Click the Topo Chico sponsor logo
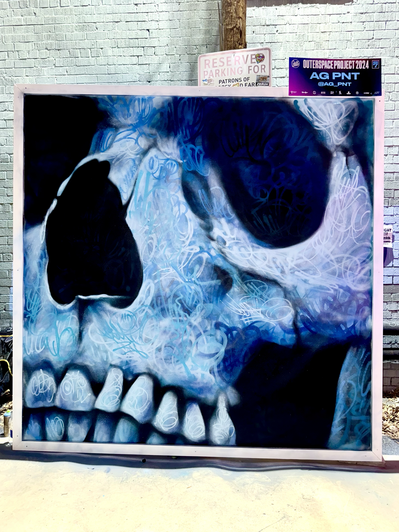The height and width of the screenshot is (532, 399). point(305,92)
